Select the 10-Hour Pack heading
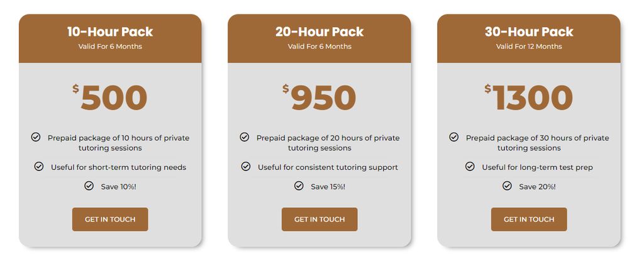 click(110, 32)
